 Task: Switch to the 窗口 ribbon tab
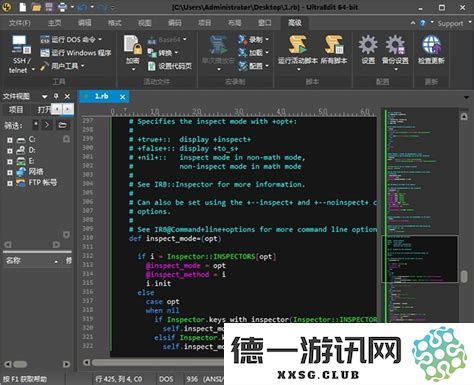click(265, 23)
